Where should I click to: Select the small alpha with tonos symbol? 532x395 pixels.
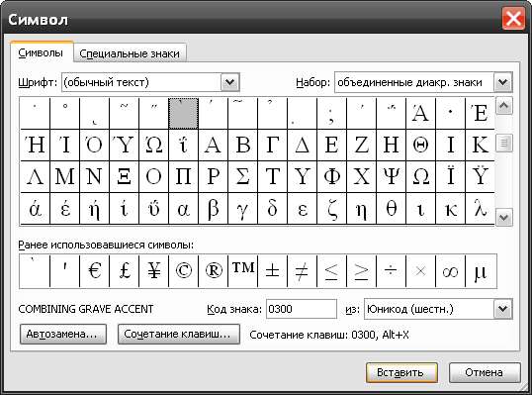[x=35, y=208]
